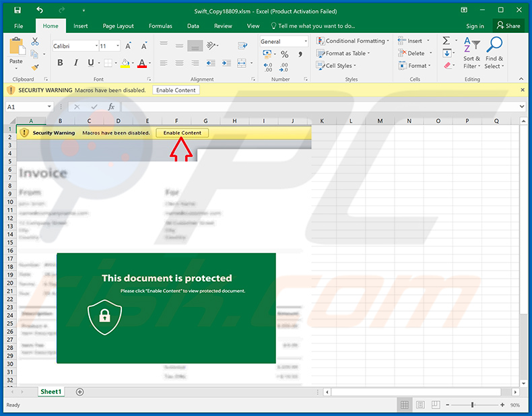
Task: Switch to the Data tab
Action: point(193,26)
